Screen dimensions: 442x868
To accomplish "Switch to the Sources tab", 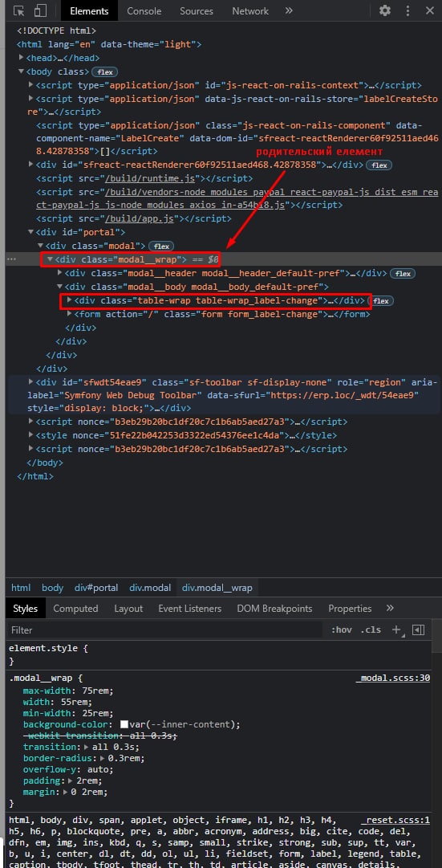I will click(x=197, y=11).
